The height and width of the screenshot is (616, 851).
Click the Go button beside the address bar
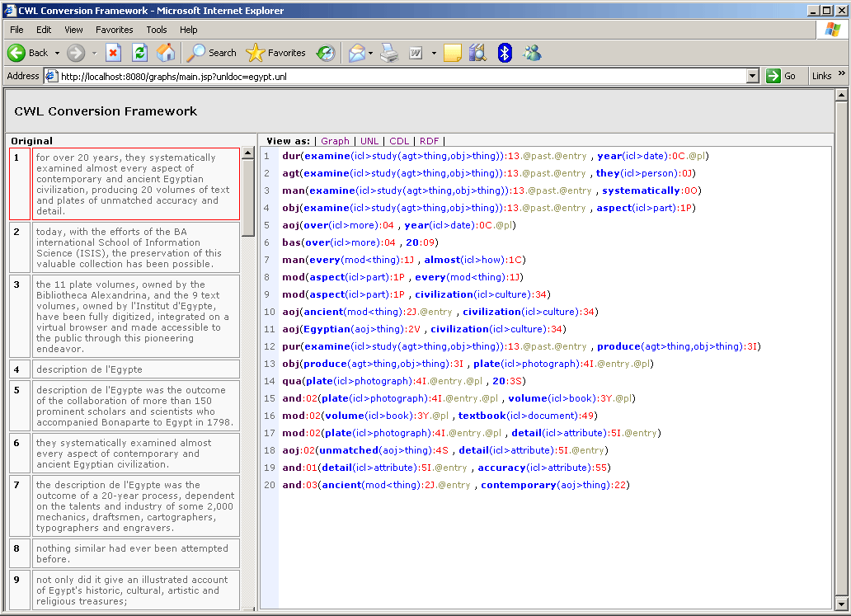782,76
